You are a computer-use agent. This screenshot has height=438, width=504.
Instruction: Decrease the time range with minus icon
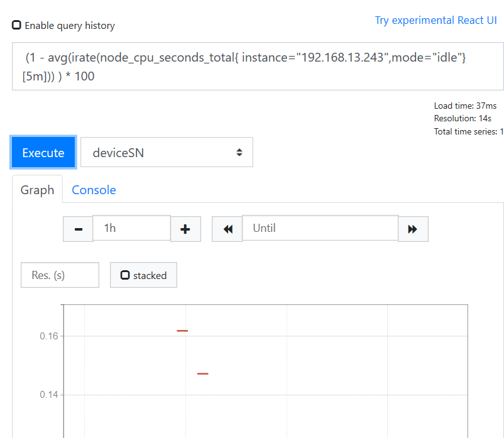(78, 229)
